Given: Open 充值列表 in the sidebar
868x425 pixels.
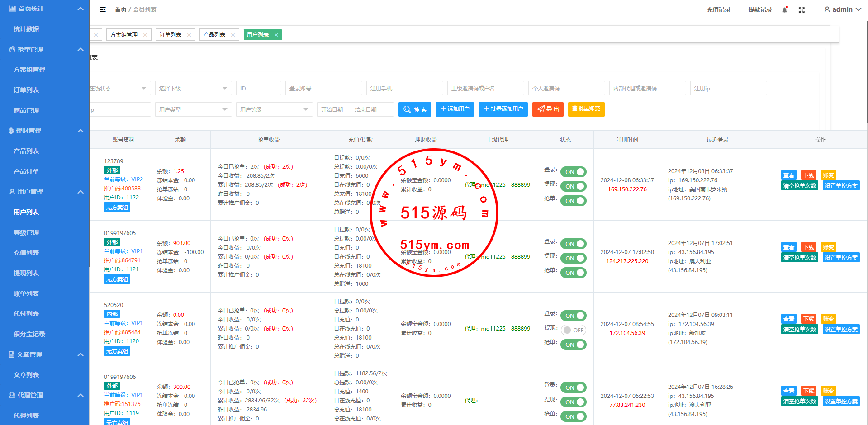Looking at the screenshot, I should click(26, 253).
